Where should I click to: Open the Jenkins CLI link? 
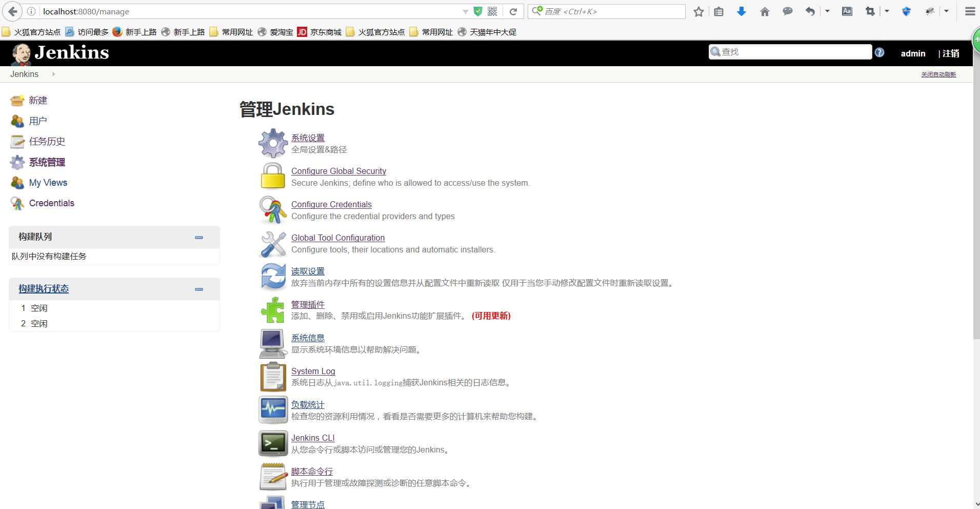coord(313,438)
